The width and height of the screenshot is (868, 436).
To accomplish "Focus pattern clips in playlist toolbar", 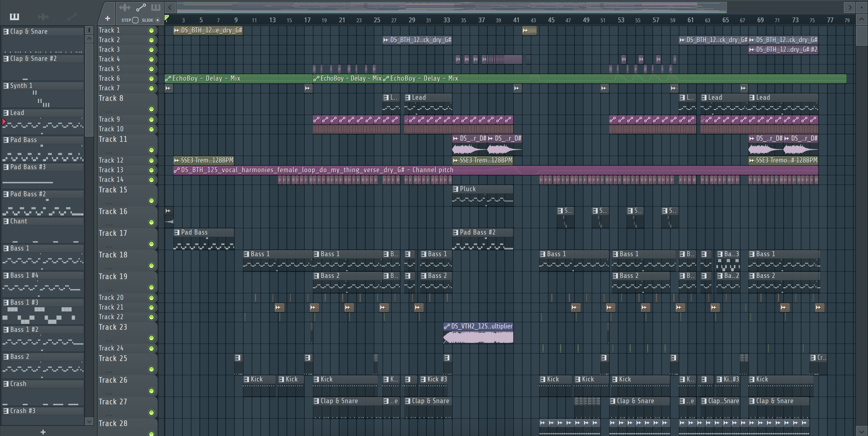I will [x=156, y=7].
